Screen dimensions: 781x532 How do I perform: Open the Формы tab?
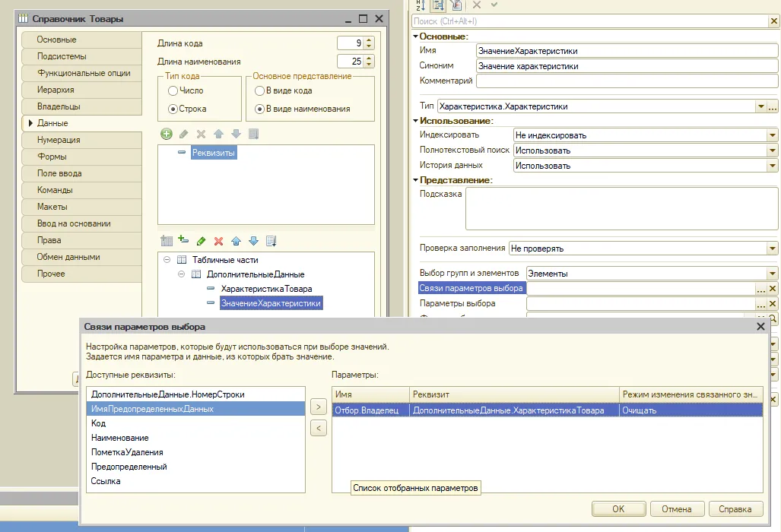tap(52, 157)
